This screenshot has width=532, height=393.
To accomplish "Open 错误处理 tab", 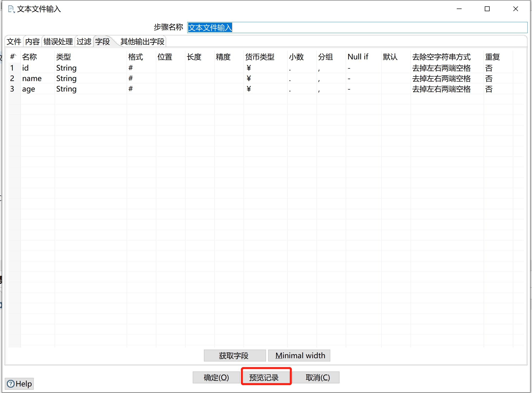I will coord(58,41).
